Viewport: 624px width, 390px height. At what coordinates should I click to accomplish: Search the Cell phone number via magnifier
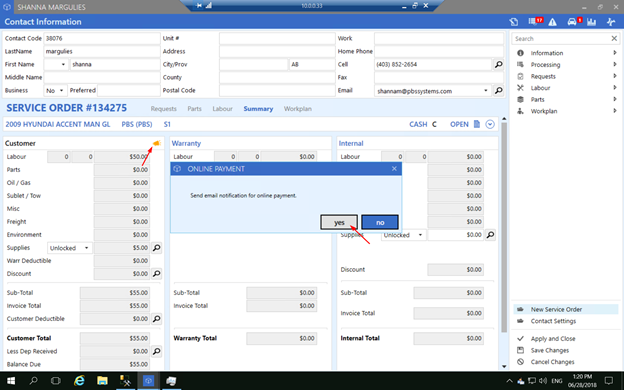pyautogui.click(x=498, y=64)
